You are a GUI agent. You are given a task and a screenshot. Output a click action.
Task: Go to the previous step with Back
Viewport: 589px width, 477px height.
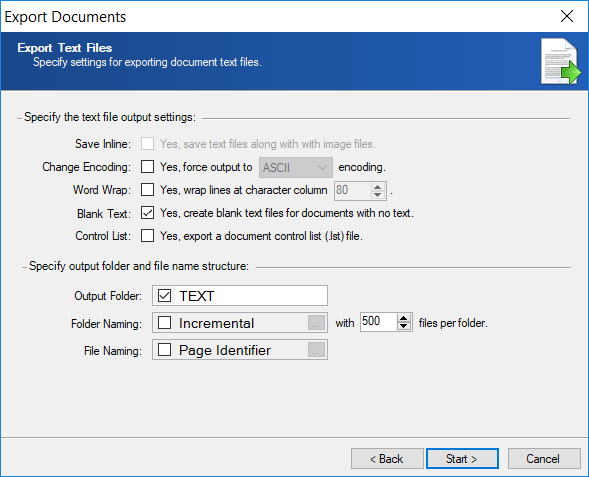387,459
